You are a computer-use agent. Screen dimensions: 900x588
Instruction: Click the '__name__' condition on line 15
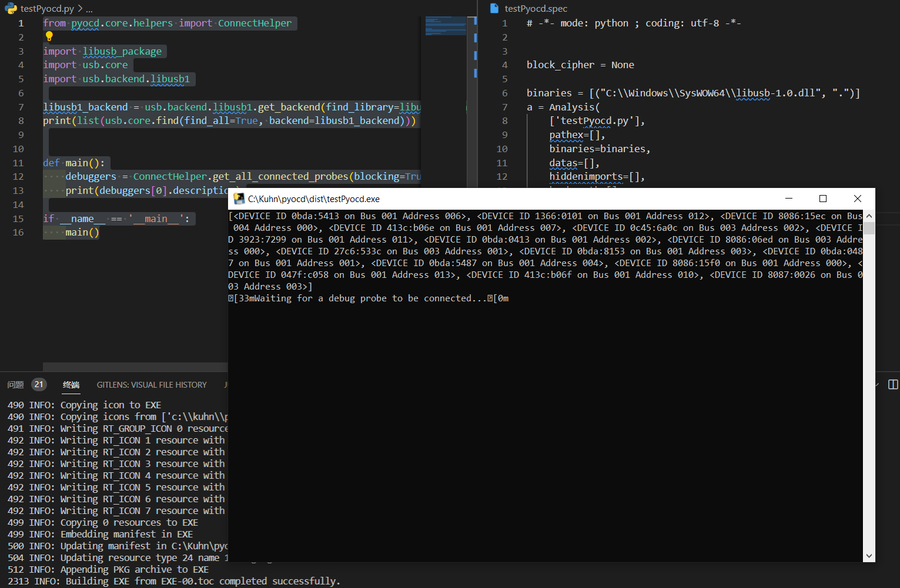pyautogui.click(x=82, y=219)
